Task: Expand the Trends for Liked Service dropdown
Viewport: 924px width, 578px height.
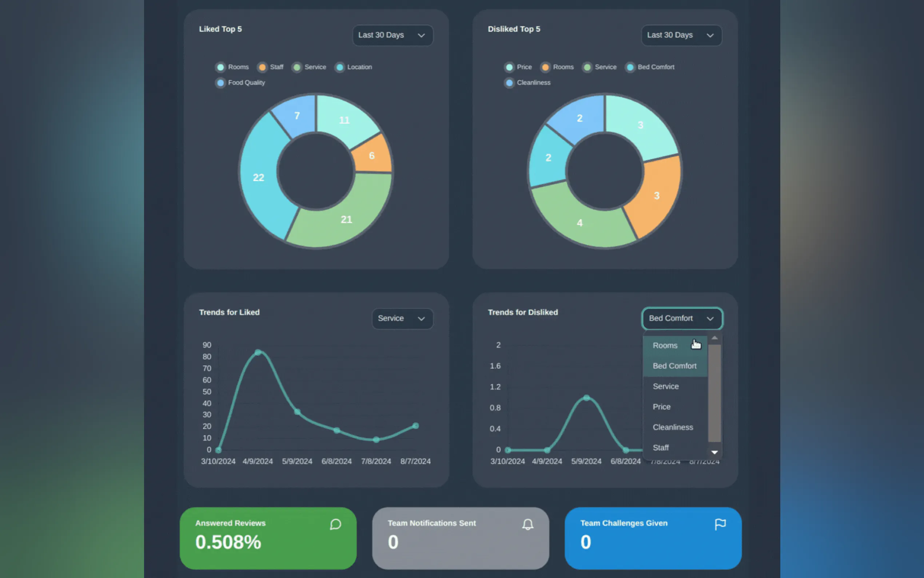Action: coord(402,318)
